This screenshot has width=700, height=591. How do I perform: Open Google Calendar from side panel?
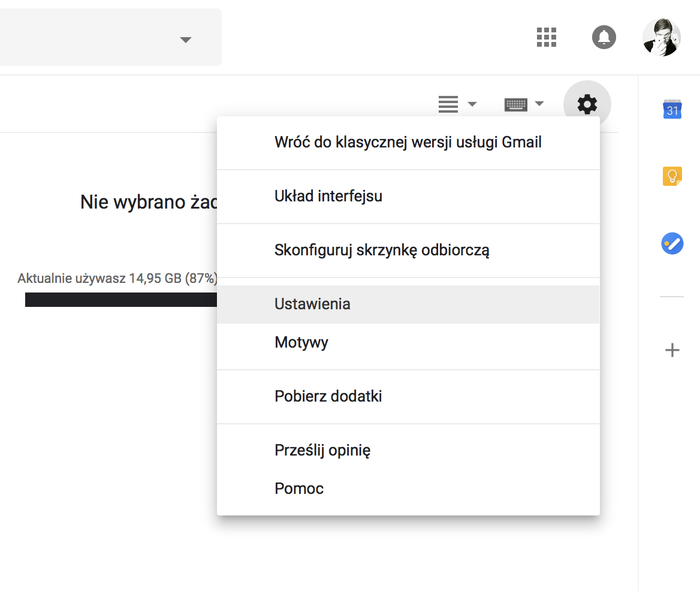click(672, 109)
